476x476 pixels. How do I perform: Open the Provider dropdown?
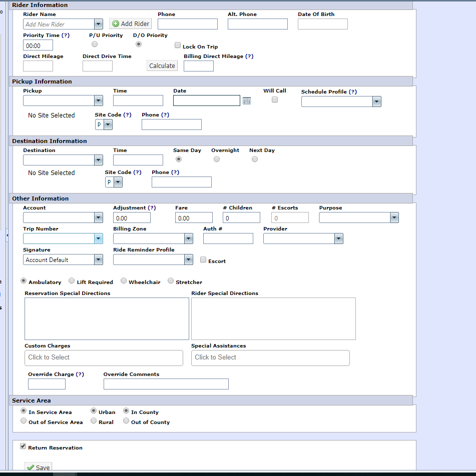[x=339, y=238]
